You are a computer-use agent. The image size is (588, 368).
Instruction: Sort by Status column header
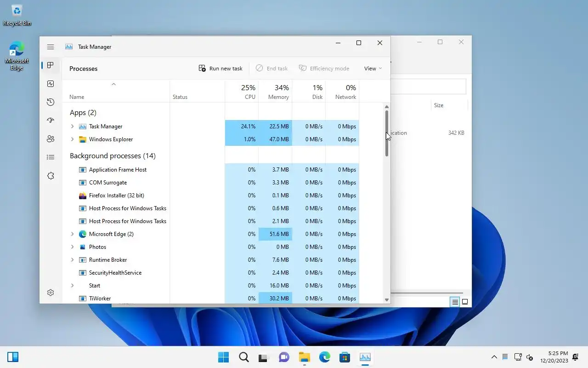(198, 91)
